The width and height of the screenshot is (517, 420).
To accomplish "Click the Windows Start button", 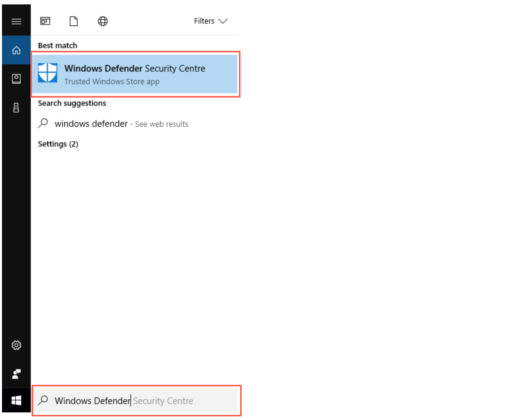I will [x=16, y=400].
